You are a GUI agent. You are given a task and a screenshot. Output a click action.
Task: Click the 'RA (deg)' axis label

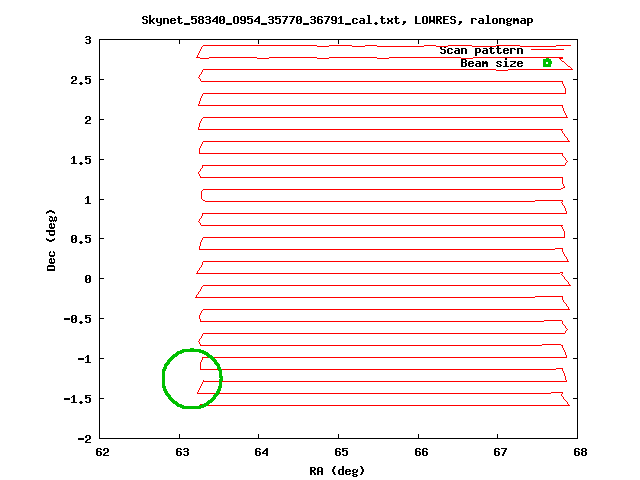coord(337,471)
